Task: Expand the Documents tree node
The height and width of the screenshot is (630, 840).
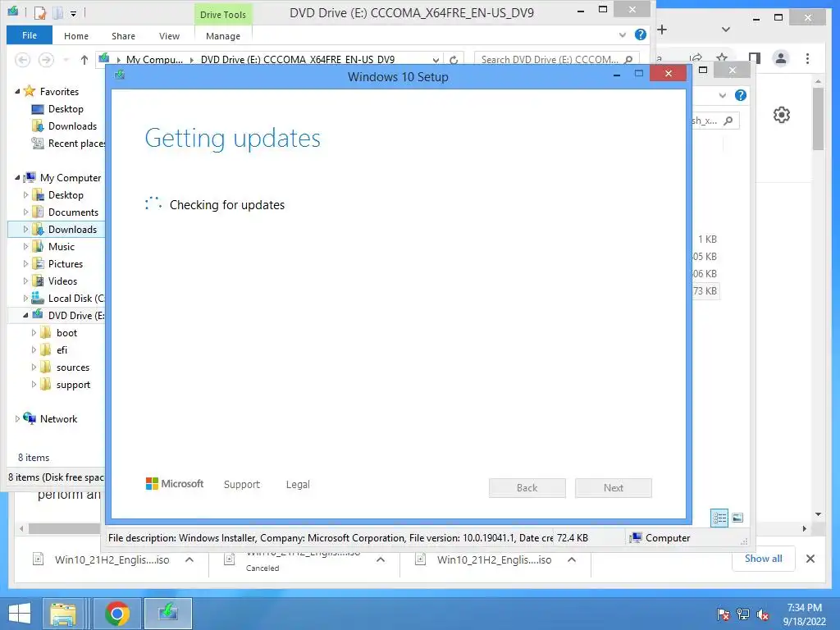Action: pyautogui.click(x=25, y=212)
